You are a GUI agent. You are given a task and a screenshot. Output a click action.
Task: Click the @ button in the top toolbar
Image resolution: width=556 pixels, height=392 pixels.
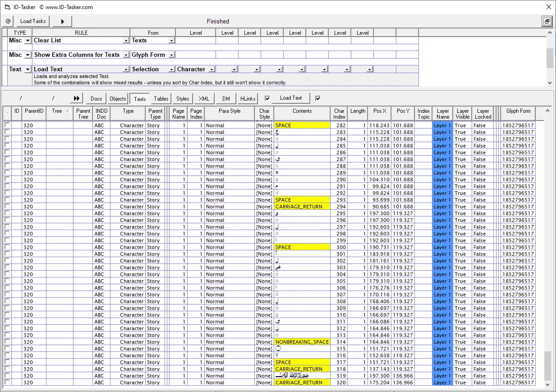[8, 21]
